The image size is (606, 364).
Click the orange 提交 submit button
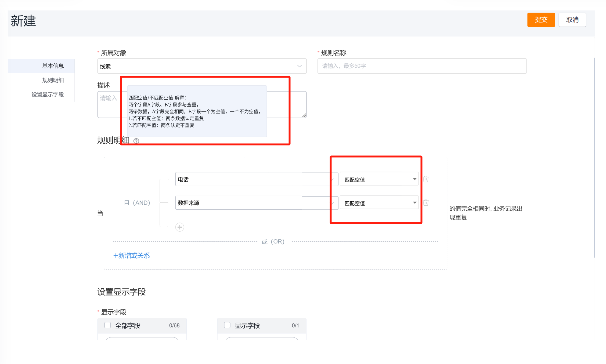click(x=541, y=20)
